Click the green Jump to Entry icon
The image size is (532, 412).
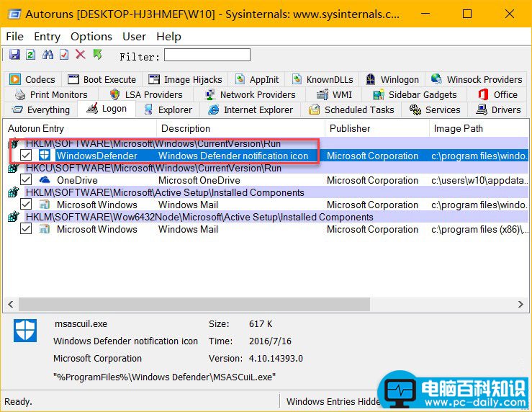(x=97, y=54)
